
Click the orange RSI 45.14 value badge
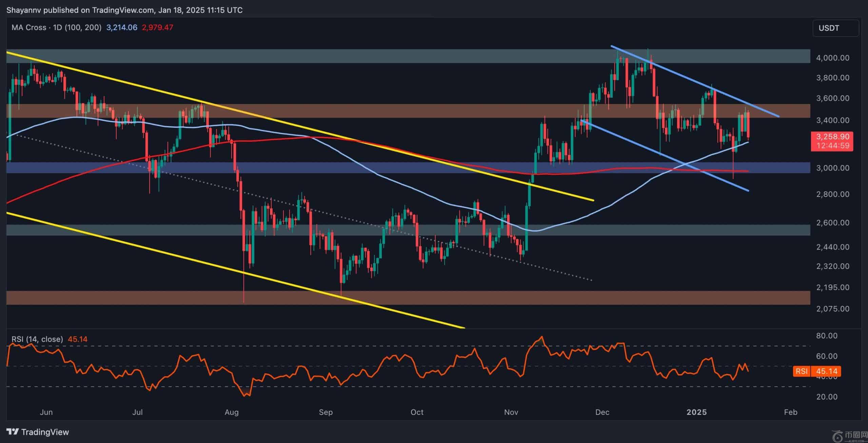pos(817,371)
